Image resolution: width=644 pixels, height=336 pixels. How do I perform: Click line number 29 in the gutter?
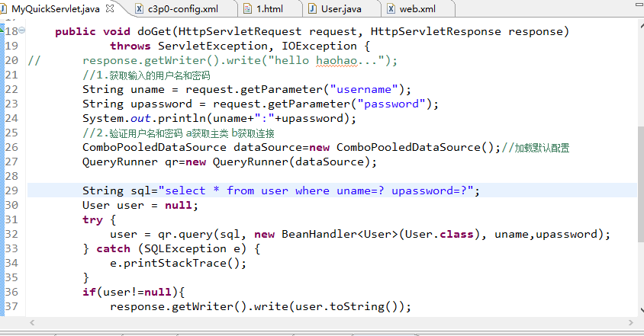tap(11, 190)
